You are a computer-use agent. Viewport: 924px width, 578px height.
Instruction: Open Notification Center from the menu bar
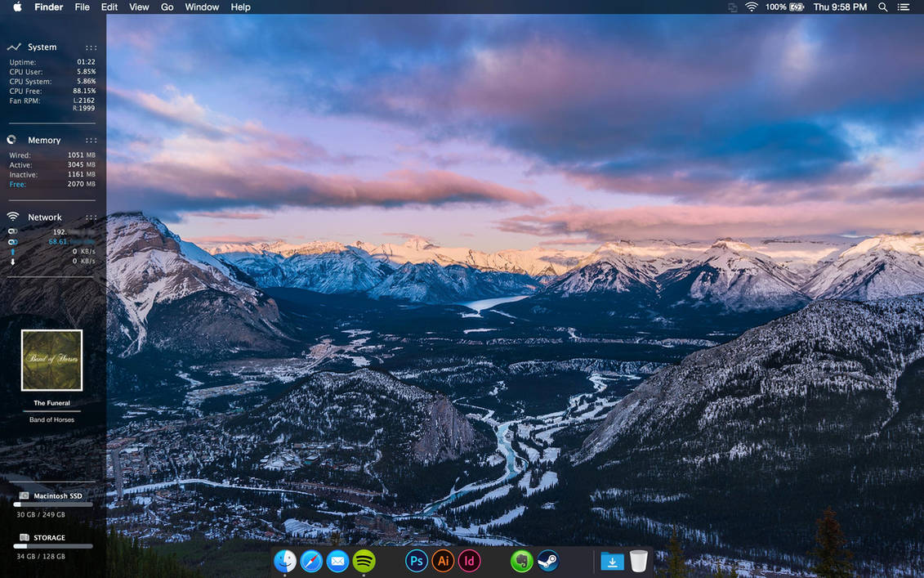coord(905,7)
